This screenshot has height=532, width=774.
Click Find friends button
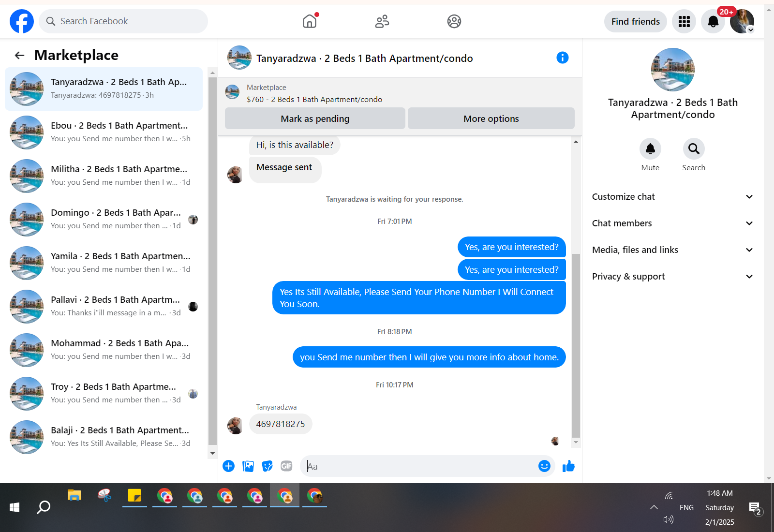[x=635, y=21]
